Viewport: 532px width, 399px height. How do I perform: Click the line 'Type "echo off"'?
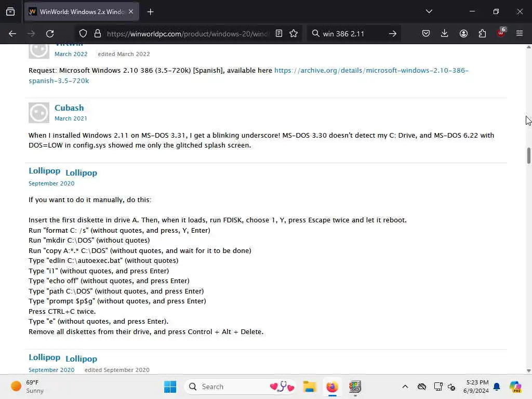(109, 281)
